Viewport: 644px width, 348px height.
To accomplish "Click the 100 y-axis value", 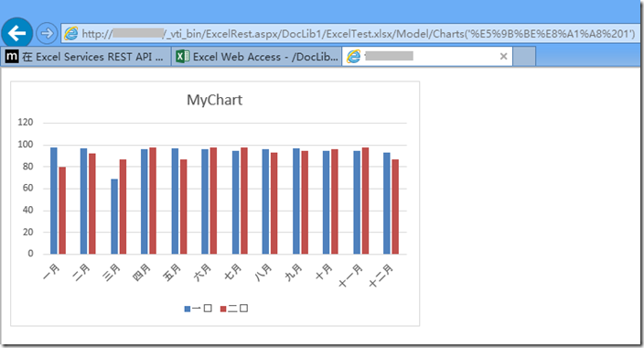I will click(26, 145).
